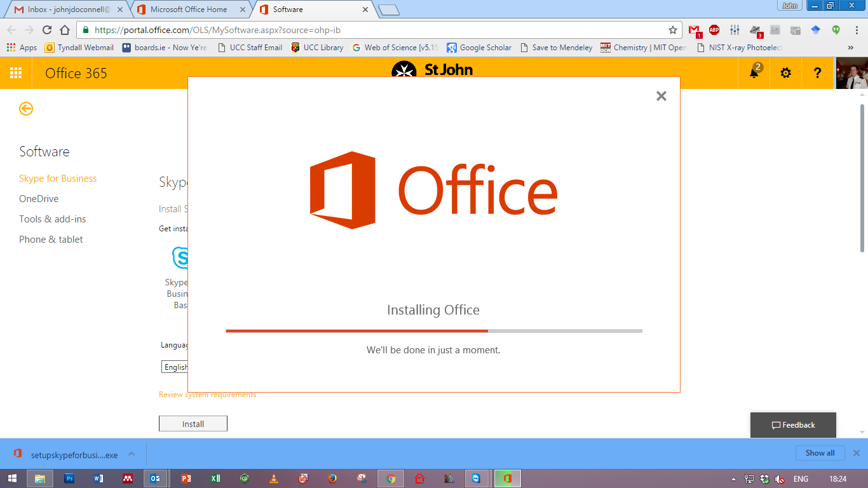This screenshot has height=488, width=868.
Task: Open the Office 365 help question mark
Action: pos(818,73)
